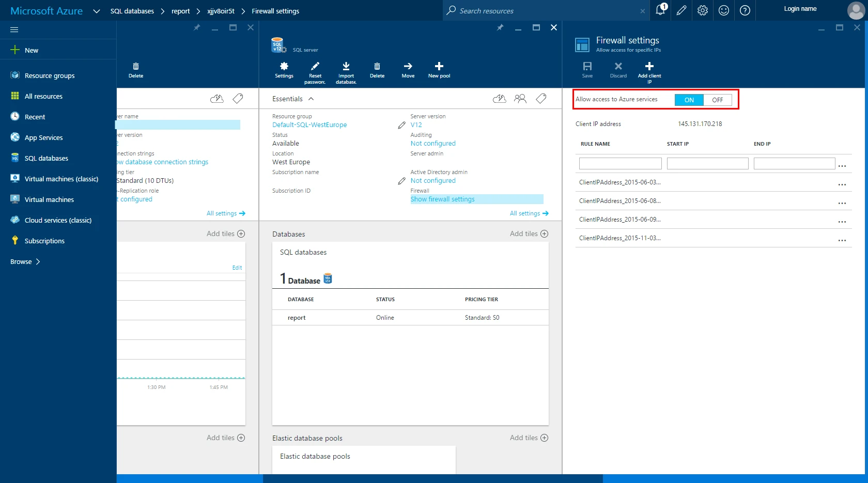This screenshot has width=868, height=483.
Task: Collapse the Essentials section
Action: coord(311,99)
